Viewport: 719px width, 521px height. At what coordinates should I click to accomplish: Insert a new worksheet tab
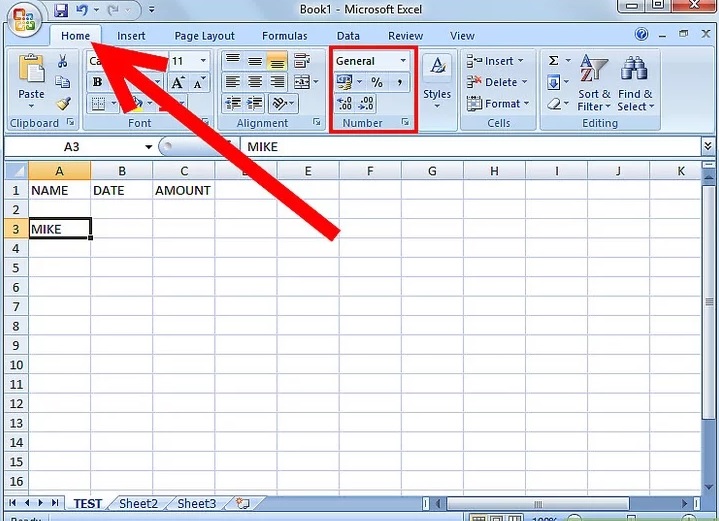click(243, 504)
